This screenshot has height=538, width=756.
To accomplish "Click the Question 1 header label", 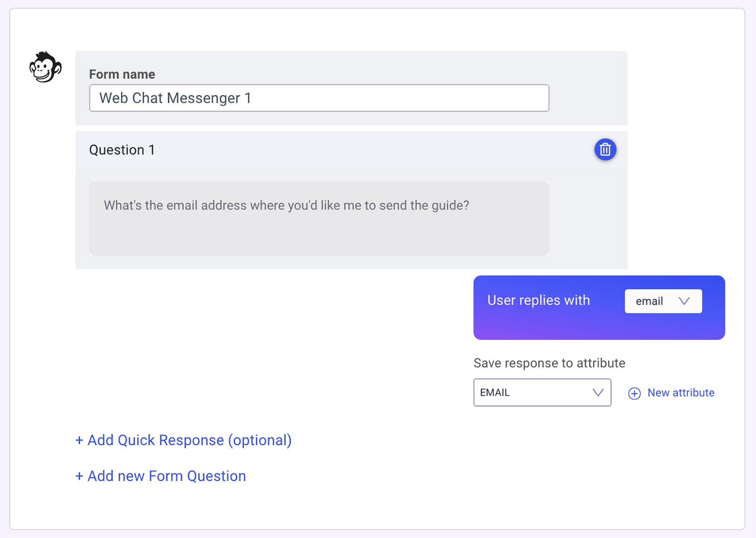I will tap(122, 150).
